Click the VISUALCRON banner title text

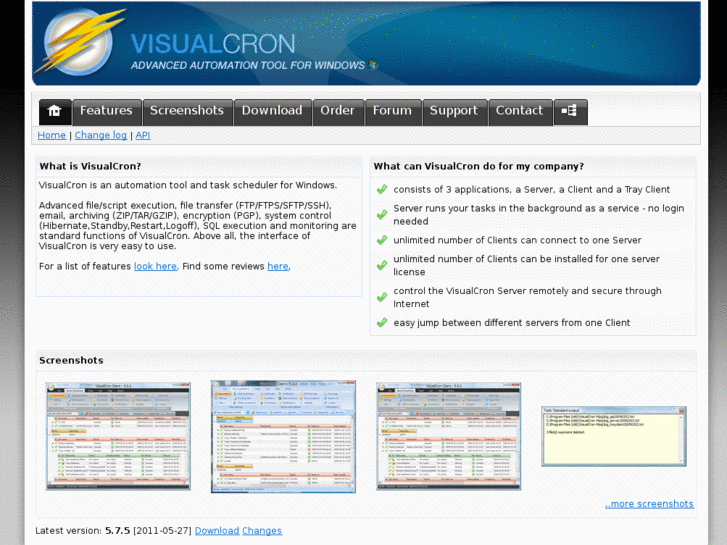pyautogui.click(x=213, y=45)
